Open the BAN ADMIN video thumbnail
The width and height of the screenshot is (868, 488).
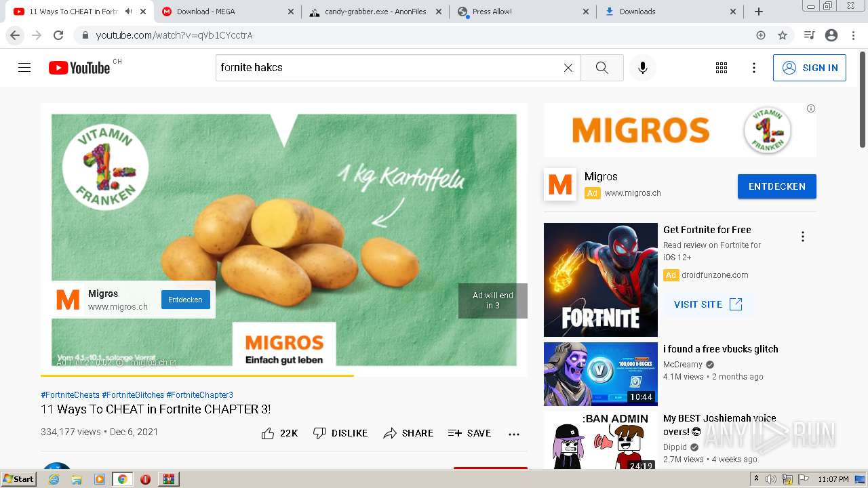tap(601, 441)
